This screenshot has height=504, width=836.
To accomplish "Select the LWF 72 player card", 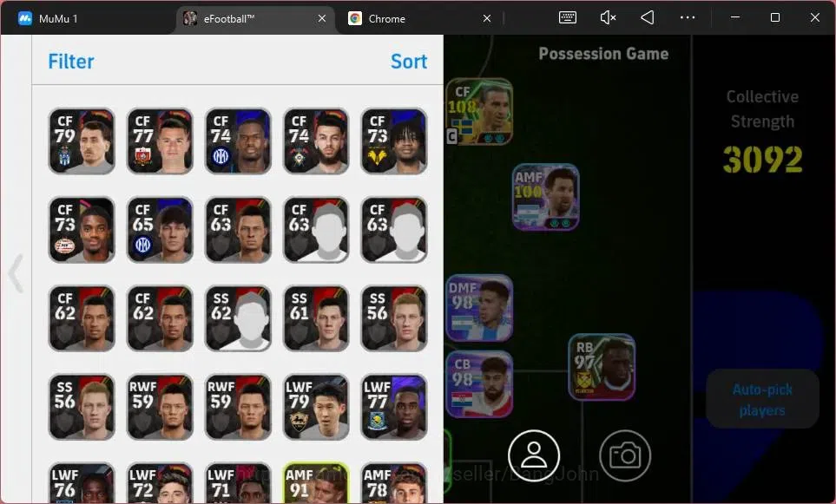I will click(160, 483).
